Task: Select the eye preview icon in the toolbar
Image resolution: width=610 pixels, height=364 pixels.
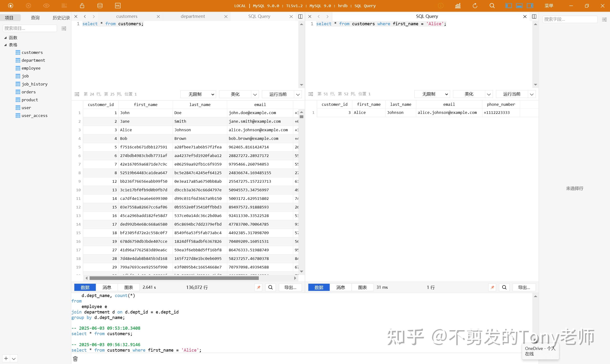Action: coord(46,5)
